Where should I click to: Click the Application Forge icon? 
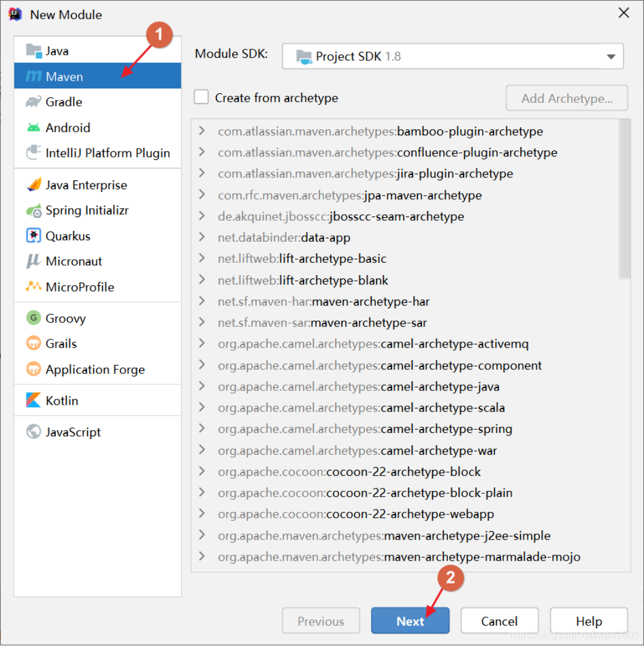[x=34, y=369]
